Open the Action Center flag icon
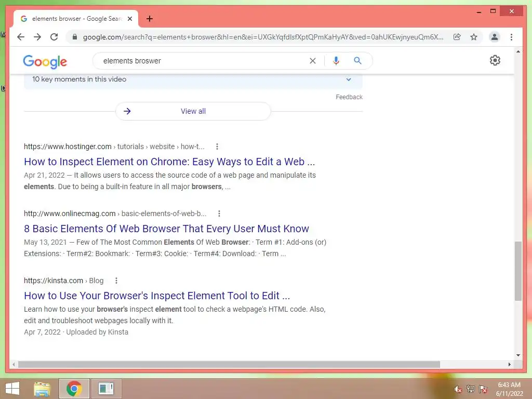532x399 pixels. pos(483,389)
